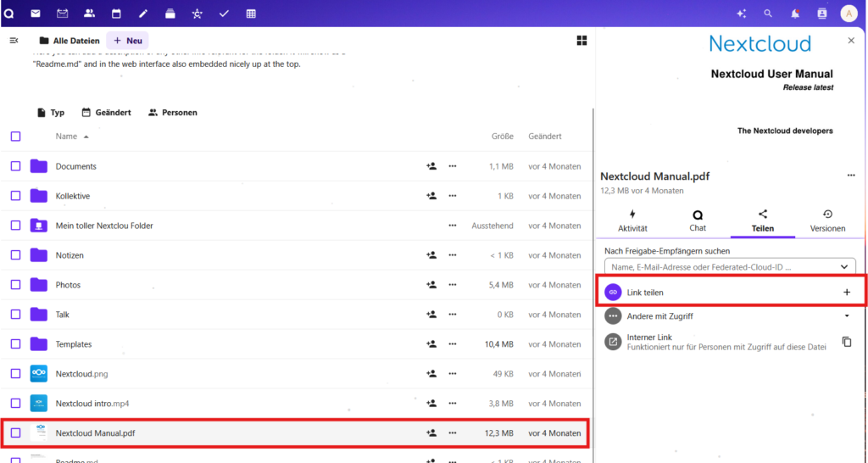Click share icon for Talk folder

click(x=431, y=315)
